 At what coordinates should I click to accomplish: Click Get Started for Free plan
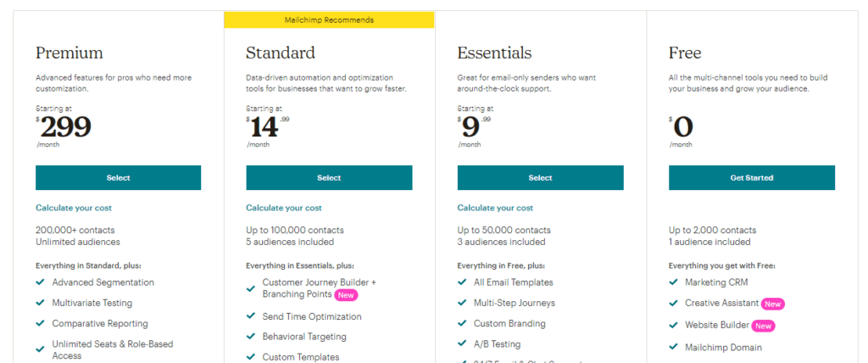(752, 178)
